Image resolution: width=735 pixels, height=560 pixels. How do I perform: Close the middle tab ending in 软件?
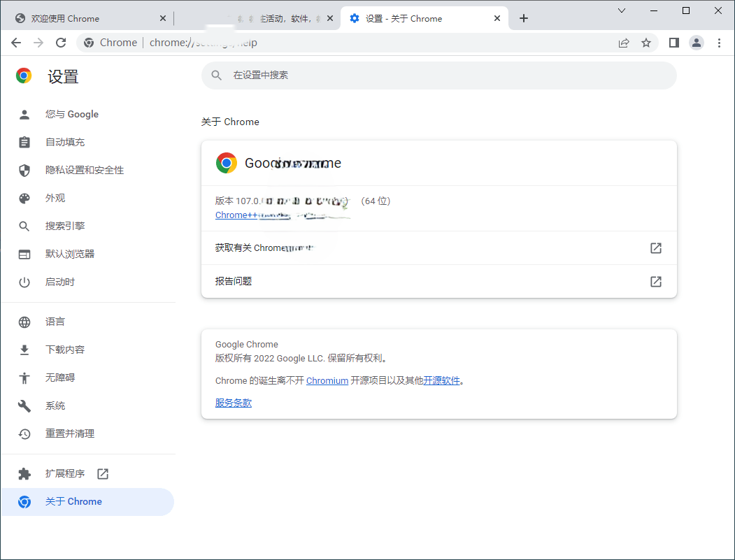coord(330,18)
